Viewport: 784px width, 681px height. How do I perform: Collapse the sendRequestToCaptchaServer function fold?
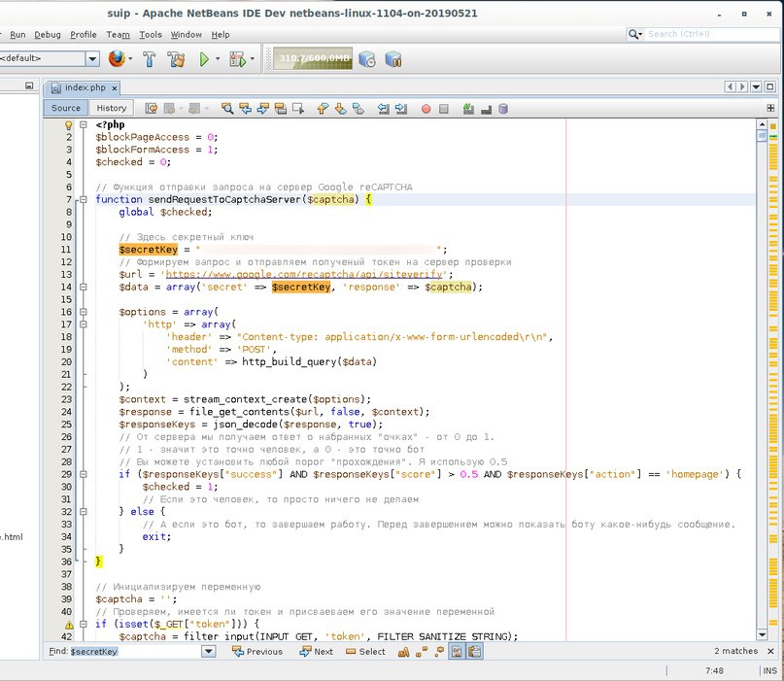point(84,199)
